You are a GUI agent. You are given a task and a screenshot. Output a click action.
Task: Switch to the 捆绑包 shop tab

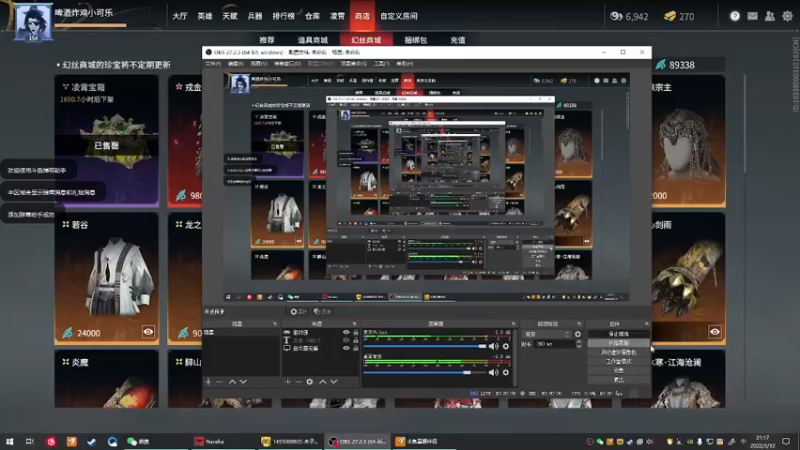pyautogui.click(x=415, y=40)
